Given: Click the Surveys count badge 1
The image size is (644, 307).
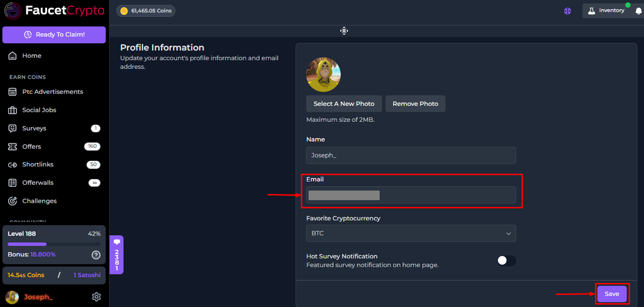Looking at the screenshot, I should pos(96,128).
